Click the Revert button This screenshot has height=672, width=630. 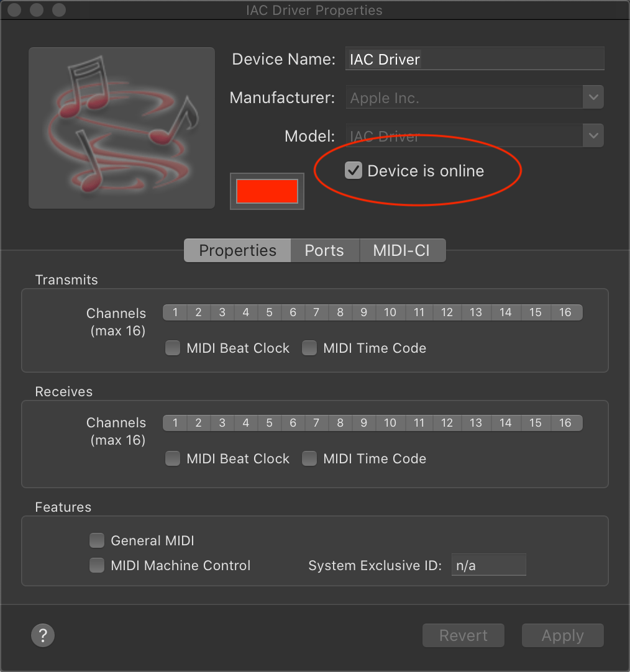click(463, 635)
